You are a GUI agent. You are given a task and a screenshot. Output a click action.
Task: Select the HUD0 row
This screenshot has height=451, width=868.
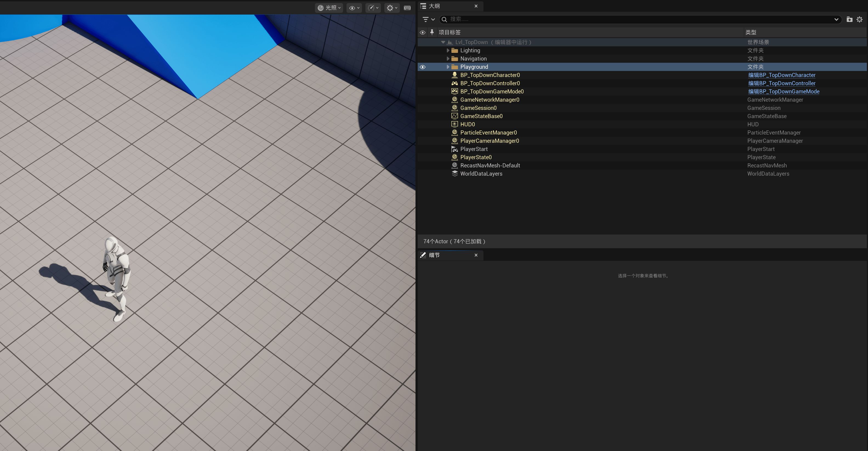(642, 124)
